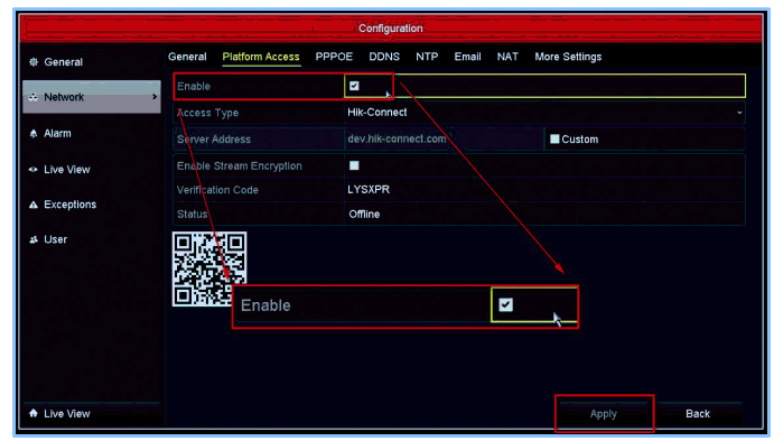This screenshot has height=444, width=784.
Task: Select Live View in the sidebar list
Action: pos(67,170)
